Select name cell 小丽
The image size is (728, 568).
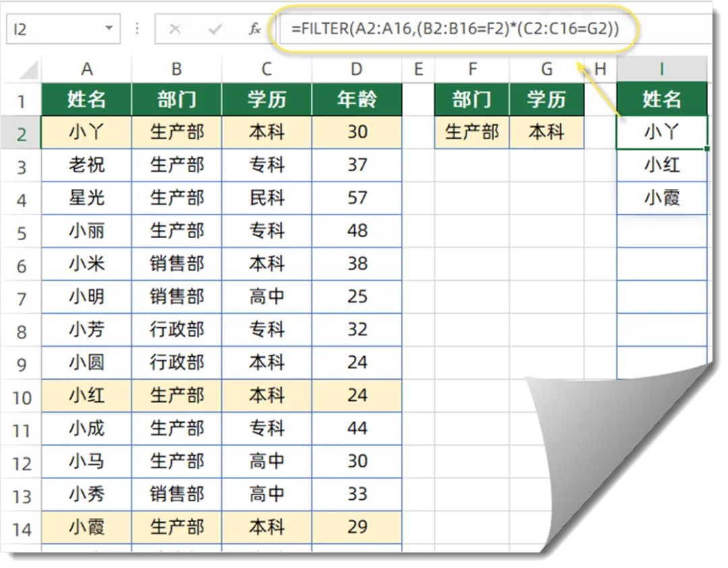tap(87, 231)
